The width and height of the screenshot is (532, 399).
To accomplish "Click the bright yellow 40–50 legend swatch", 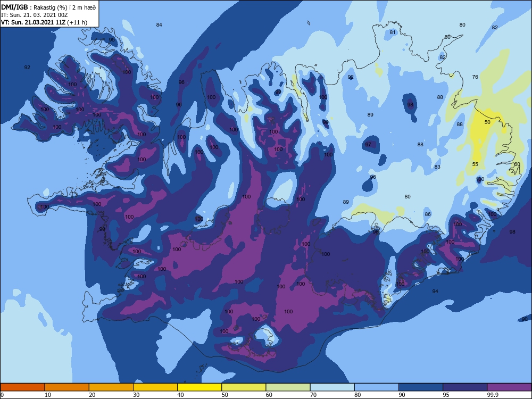I will click(x=199, y=387).
